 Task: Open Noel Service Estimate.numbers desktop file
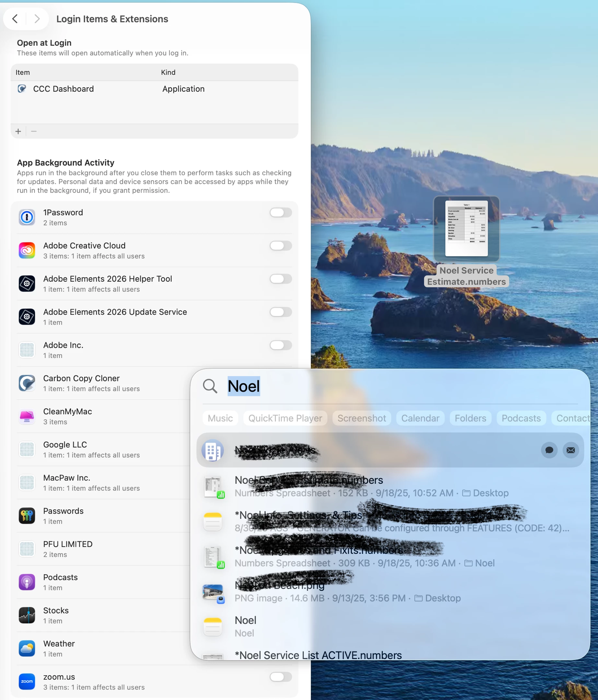466,241
